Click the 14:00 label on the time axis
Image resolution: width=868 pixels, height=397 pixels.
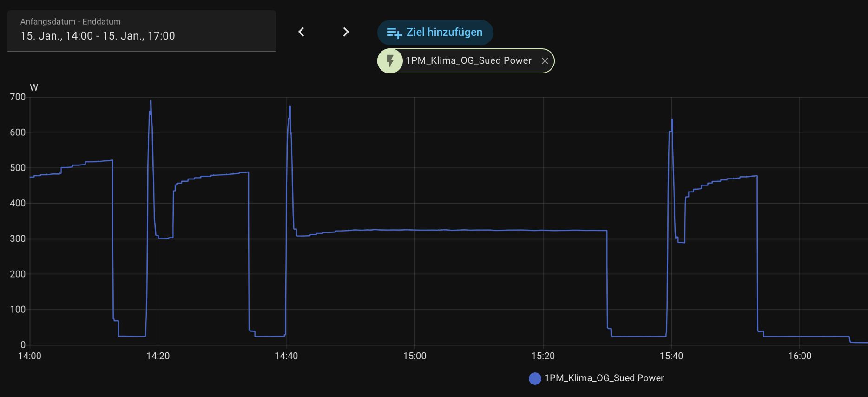pos(30,356)
